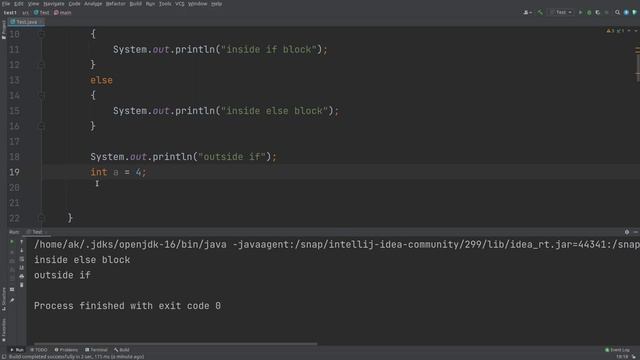Open the File menu
Image resolution: width=640 pixels, height=360 pixels.
coord(6,4)
